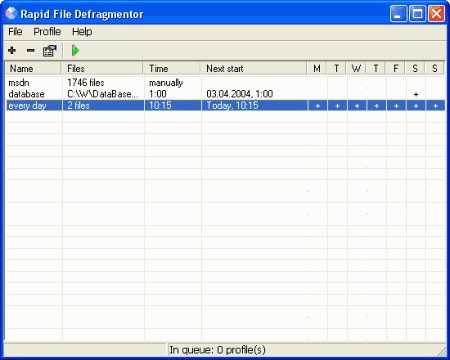Open the Help menu
The height and width of the screenshot is (360, 450).
82,32
